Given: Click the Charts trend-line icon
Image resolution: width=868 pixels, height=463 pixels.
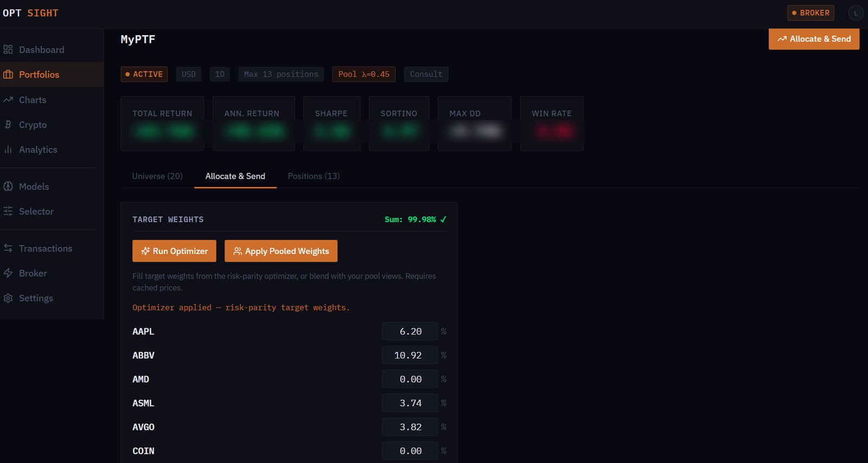Looking at the screenshot, I should click(x=8, y=99).
